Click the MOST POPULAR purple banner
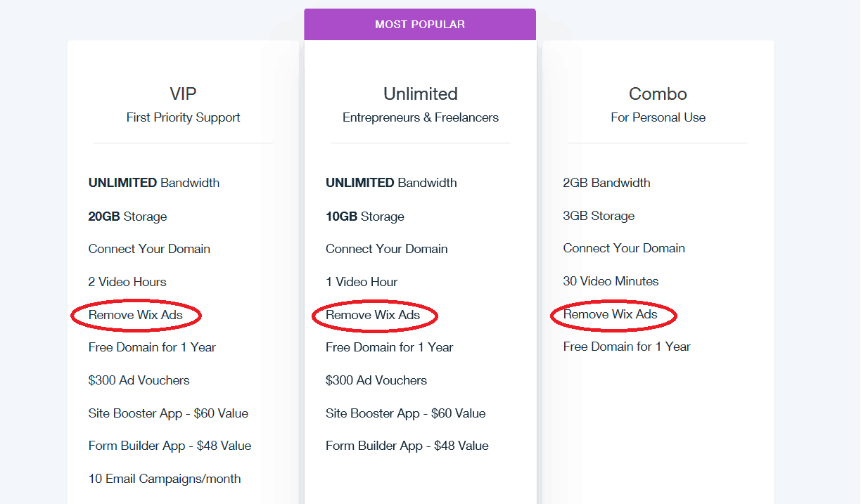The height and width of the screenshot is (504, 861). pyautogui.click(x=420, y=25)
